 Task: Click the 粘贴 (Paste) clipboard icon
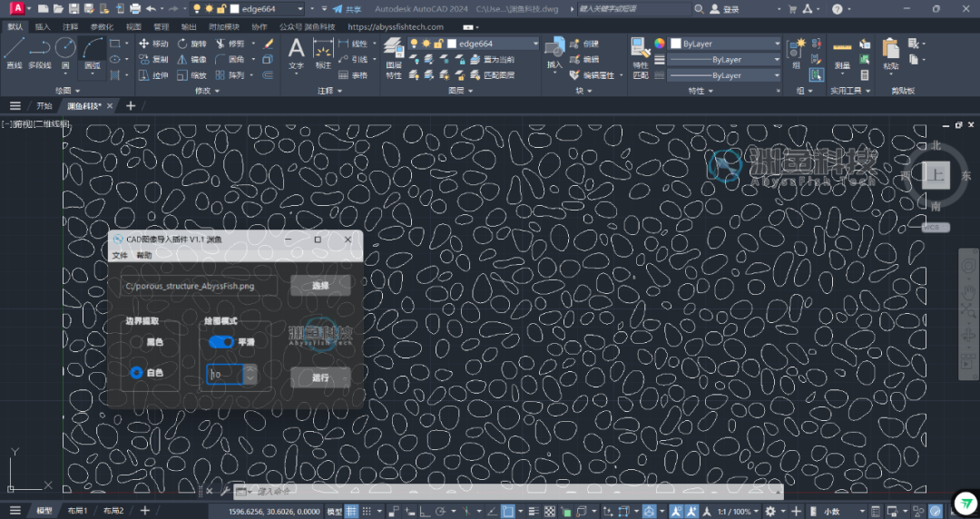pos(890,53)
